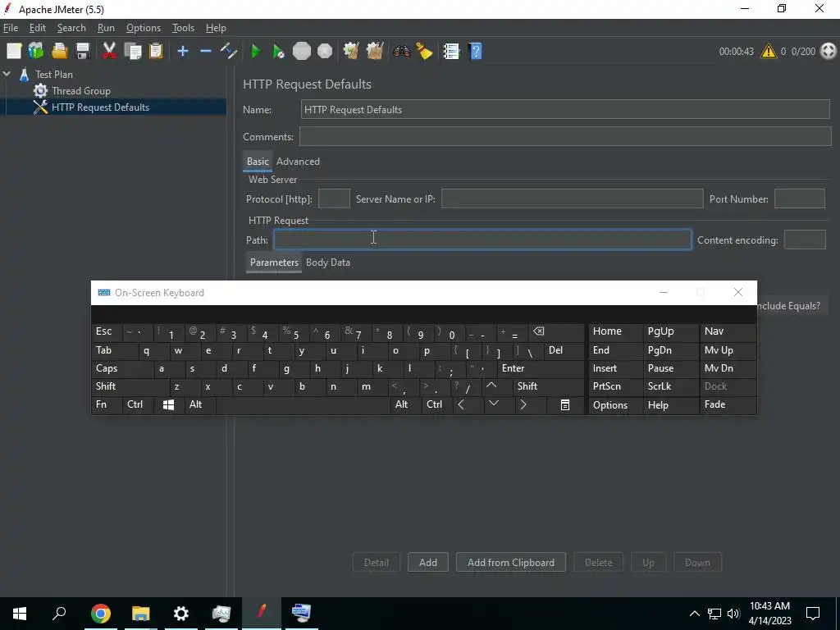Click the Search binoculars icon
Viewport: 840px width, 630px height.
(401, 52)
